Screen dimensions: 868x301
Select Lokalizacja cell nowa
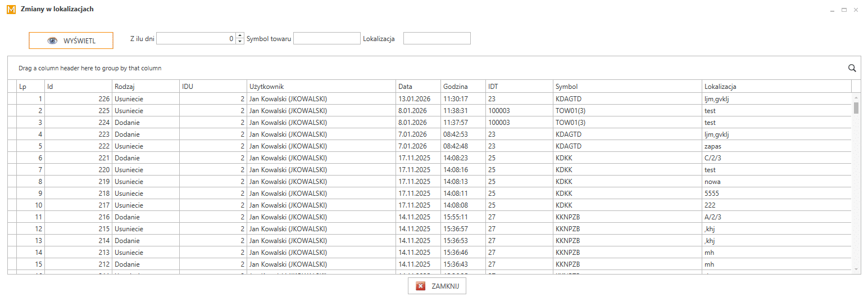click(x=776, y=182)
